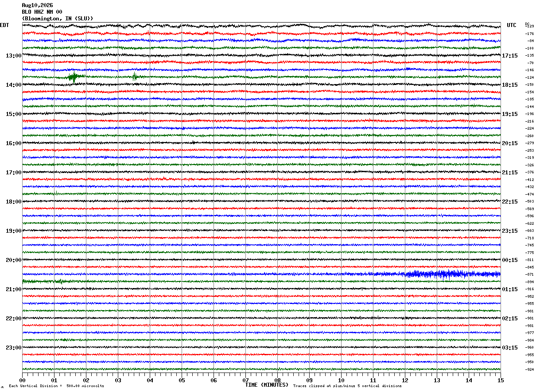536x392 pixels.
Task: Click the green signal burst after minute 01 in the 13:45 row
Action: [x=74, y=77]
